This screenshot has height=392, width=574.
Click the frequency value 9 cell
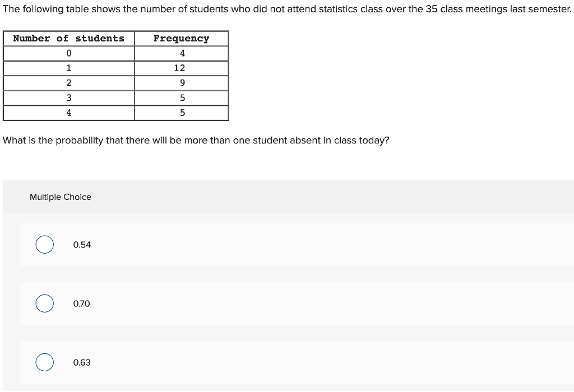pyautogui.click(x=180, y=83)
